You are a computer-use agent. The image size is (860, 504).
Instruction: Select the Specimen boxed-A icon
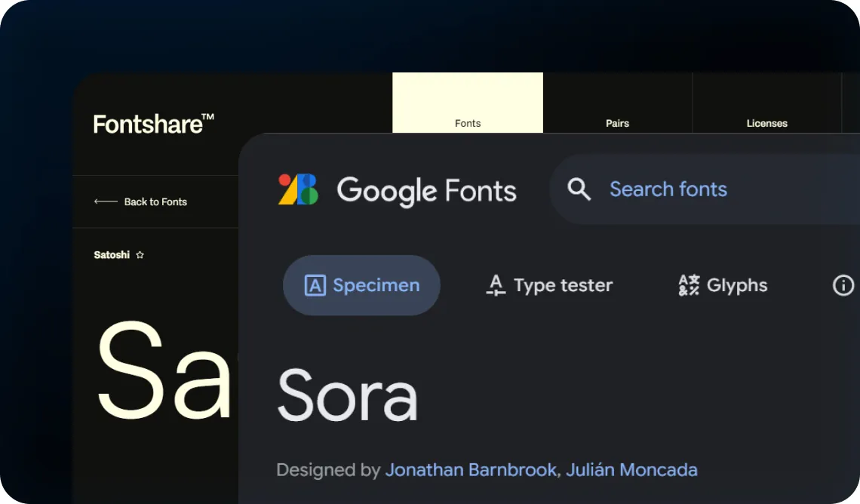317,285
